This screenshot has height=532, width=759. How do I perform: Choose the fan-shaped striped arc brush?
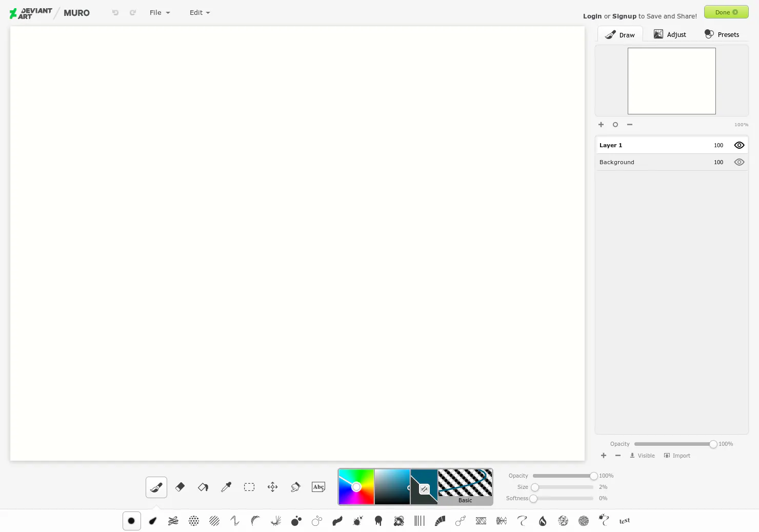tap(440, 521)
